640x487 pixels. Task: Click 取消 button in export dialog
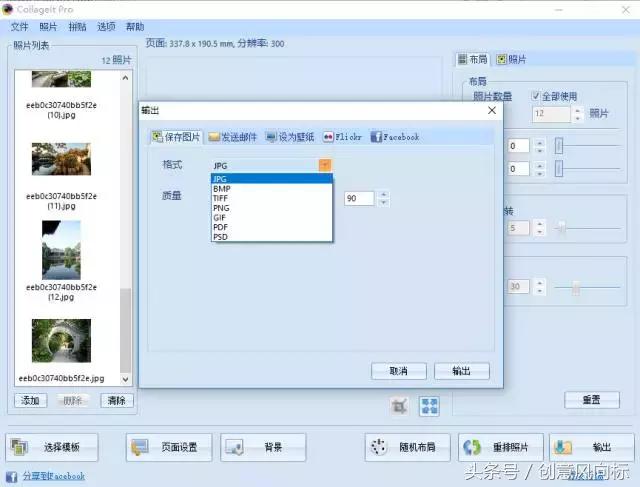399,371
